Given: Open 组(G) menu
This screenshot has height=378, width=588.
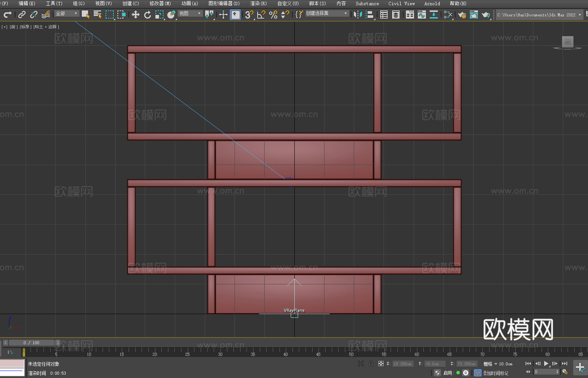Looking at the screenshot, I should click(x=79, y=3).
